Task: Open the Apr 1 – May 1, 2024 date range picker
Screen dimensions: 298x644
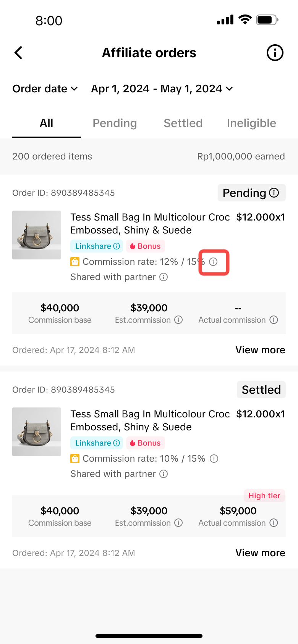Action: (x=162, y=89)
